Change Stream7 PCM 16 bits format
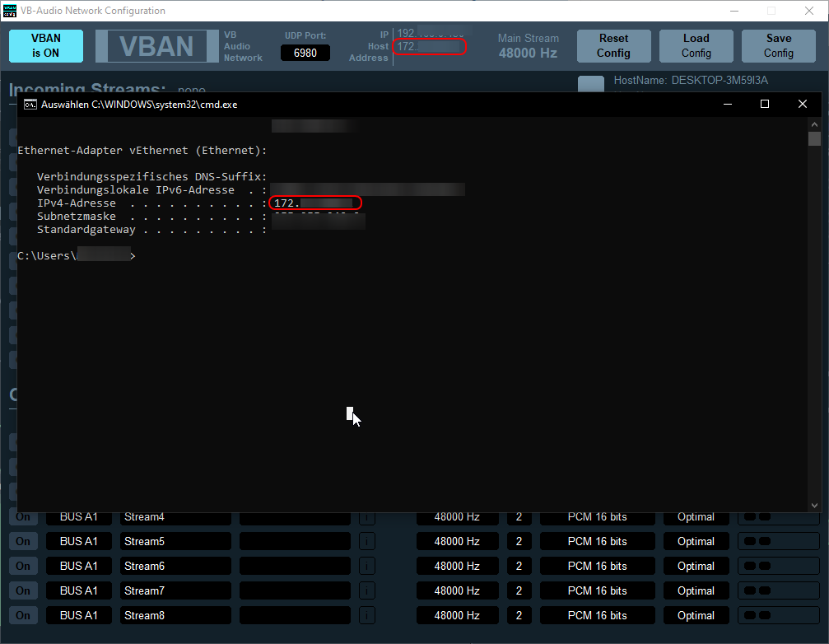This screenshot has width=829, height=644. [598, 590]
